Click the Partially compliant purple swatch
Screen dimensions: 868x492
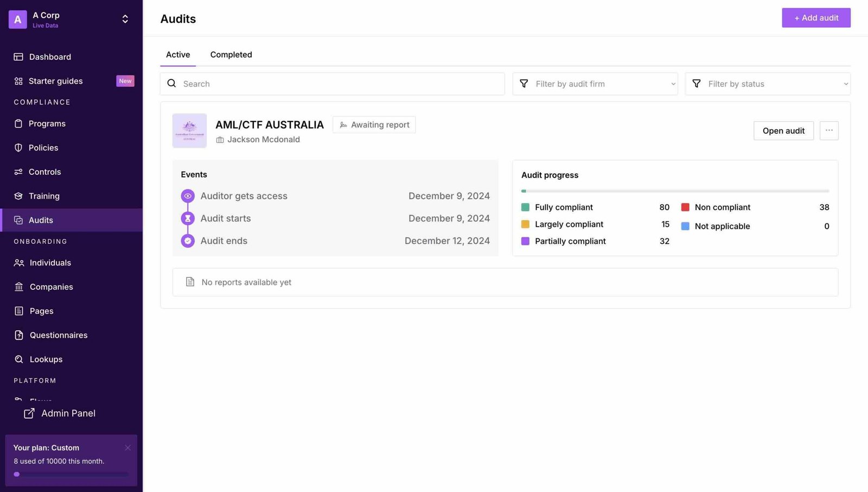click(525, 241)
